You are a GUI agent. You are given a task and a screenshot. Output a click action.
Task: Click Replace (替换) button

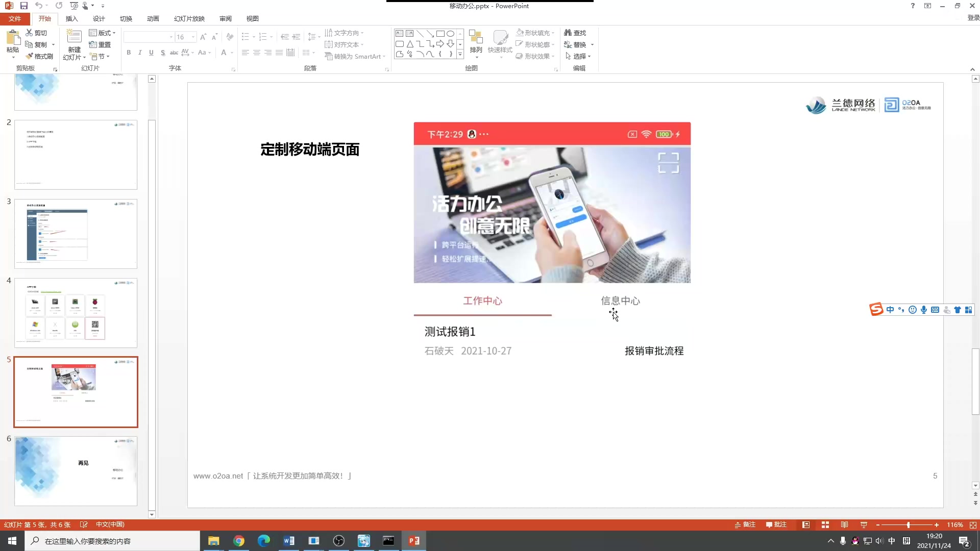tap(579, 44)
